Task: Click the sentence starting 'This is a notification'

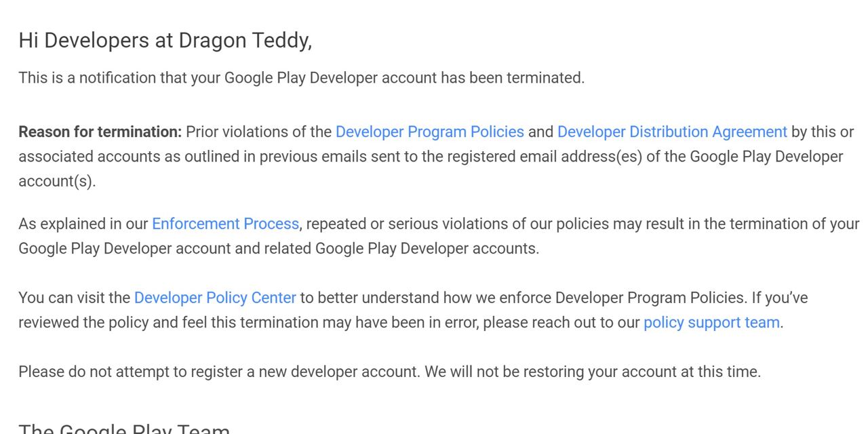Action: pos(301,78)
